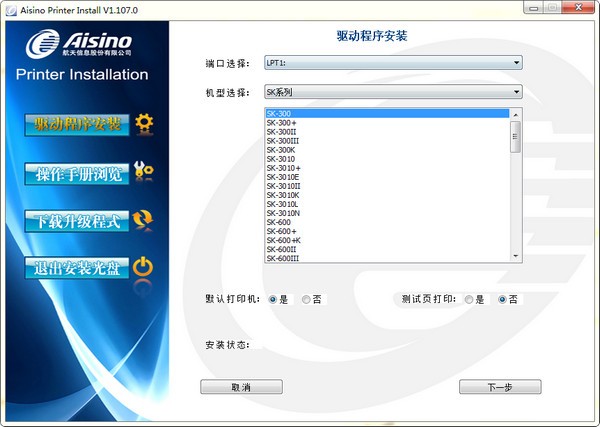Minimize the Aisino Printer Install window

tap(534, 8)
